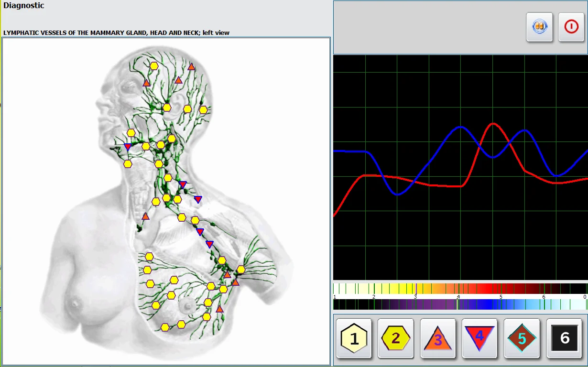Choose the black square level 6 button
The image size is (588, 367).
(564, 338)
